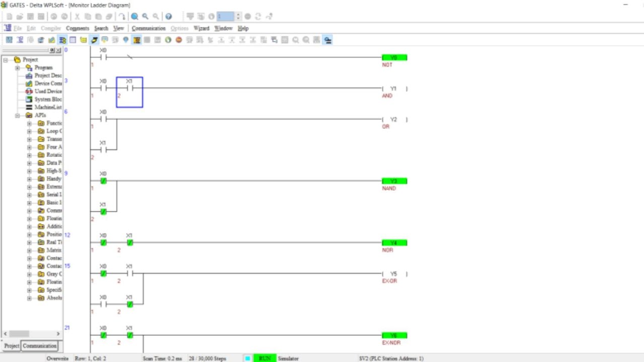Select the X0 contact in the NOT rung
This screenshot has height=362, width=644.
coord(103,57)
